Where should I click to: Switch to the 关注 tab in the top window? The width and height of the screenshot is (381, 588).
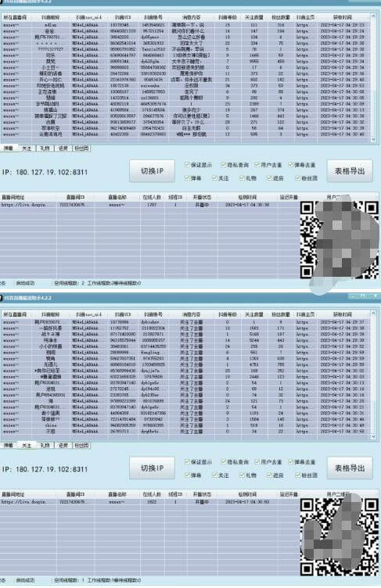click(27, 149)
